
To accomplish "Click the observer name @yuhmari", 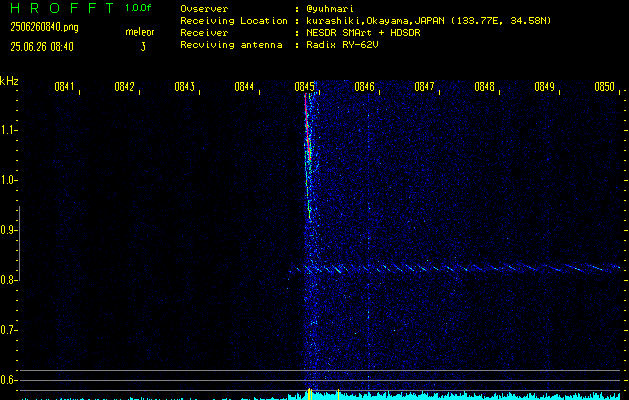I will (330, 9).
